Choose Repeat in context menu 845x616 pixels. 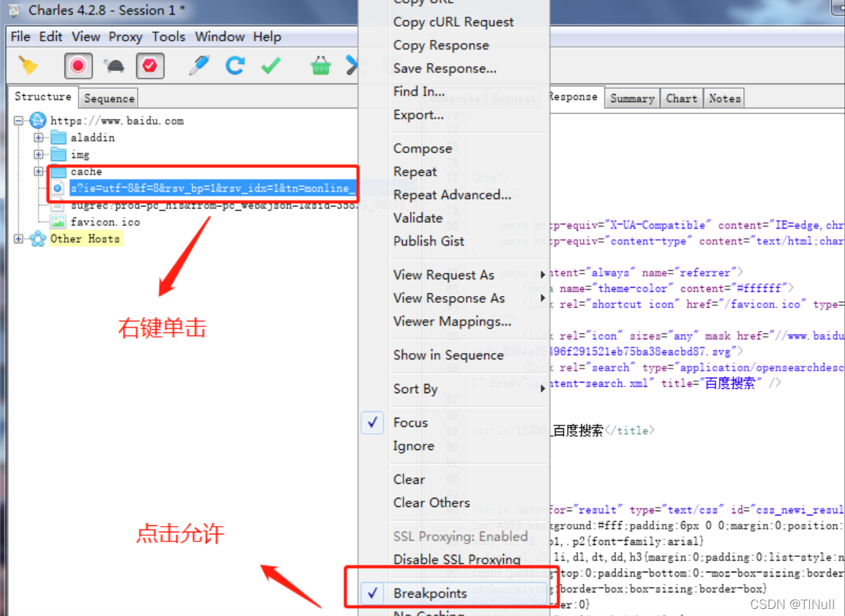[415, 172]
